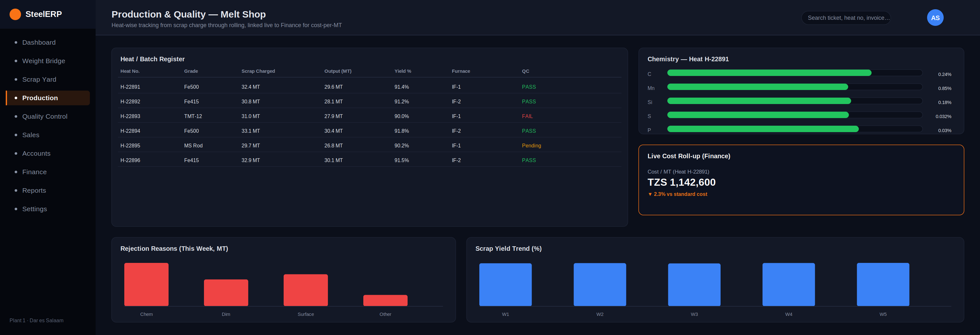Click the orange SteelERP logo circle

[15, 14]
